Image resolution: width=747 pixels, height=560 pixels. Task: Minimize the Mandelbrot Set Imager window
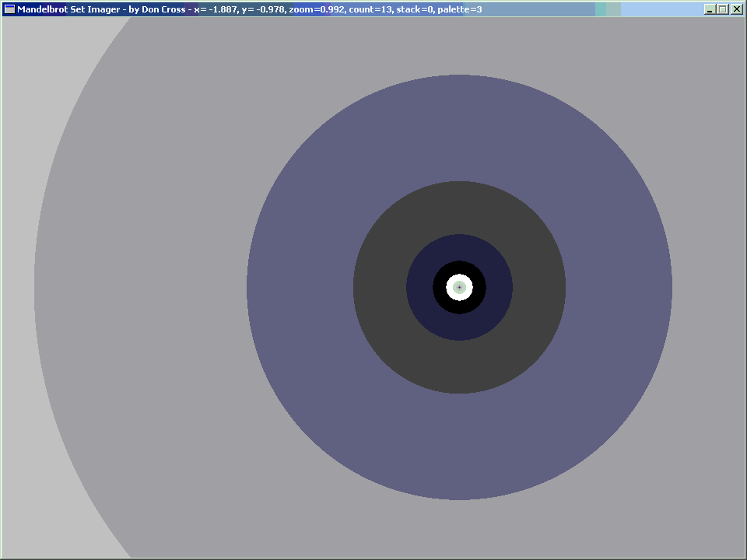coord(710,9)
